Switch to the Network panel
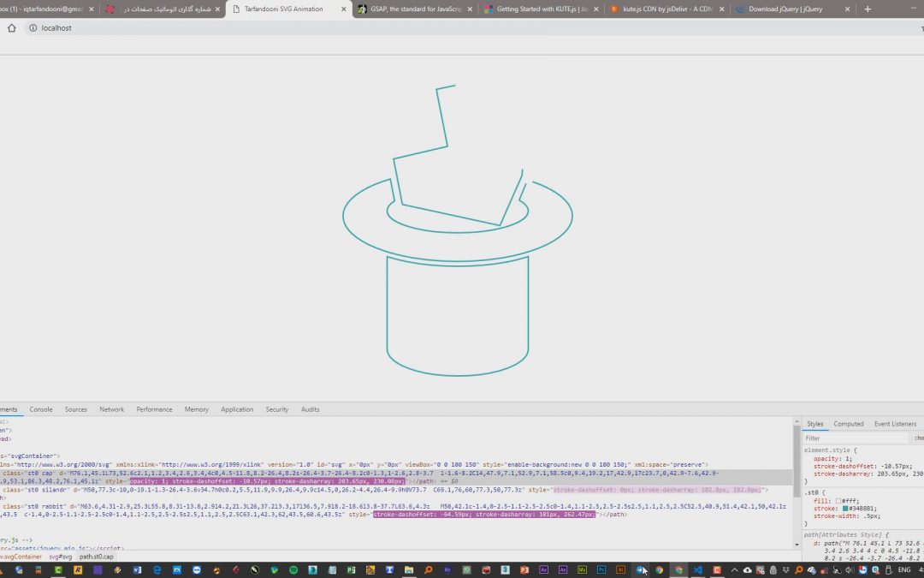The width and height of the screenshot is (924, 578). coord(111,409)
